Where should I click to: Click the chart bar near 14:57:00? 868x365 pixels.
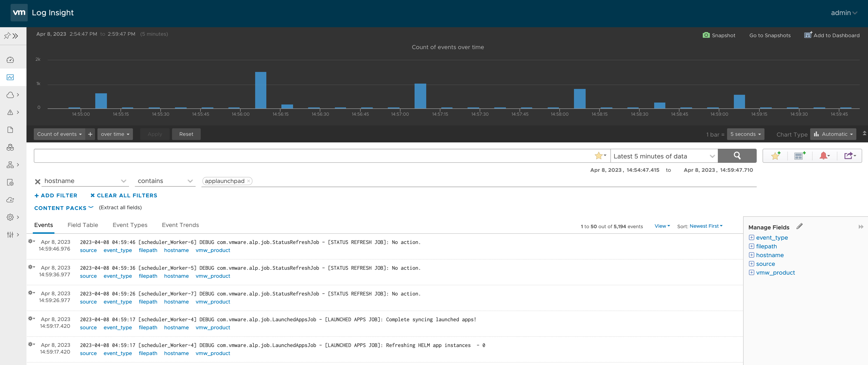pyautogui.click(x=420, y=96)
